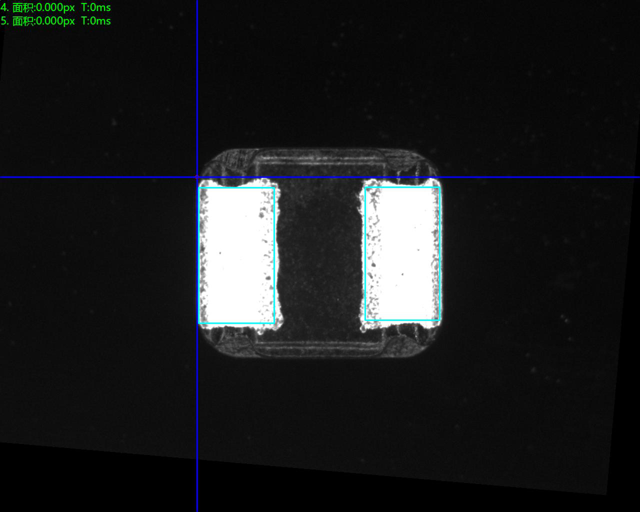The image size is (640, 512).
Task: Select the right cyan detection rectangle
Action: (402, 254)
